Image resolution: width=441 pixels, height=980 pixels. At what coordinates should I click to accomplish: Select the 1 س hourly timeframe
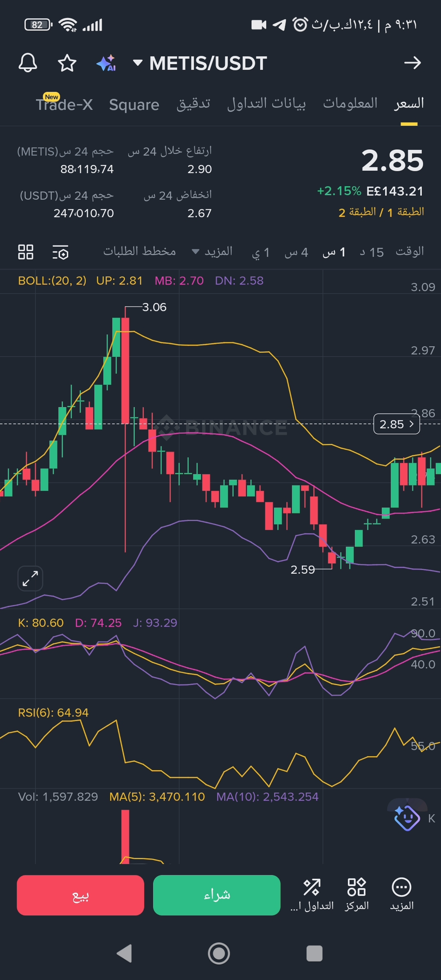tap(334, 252)
